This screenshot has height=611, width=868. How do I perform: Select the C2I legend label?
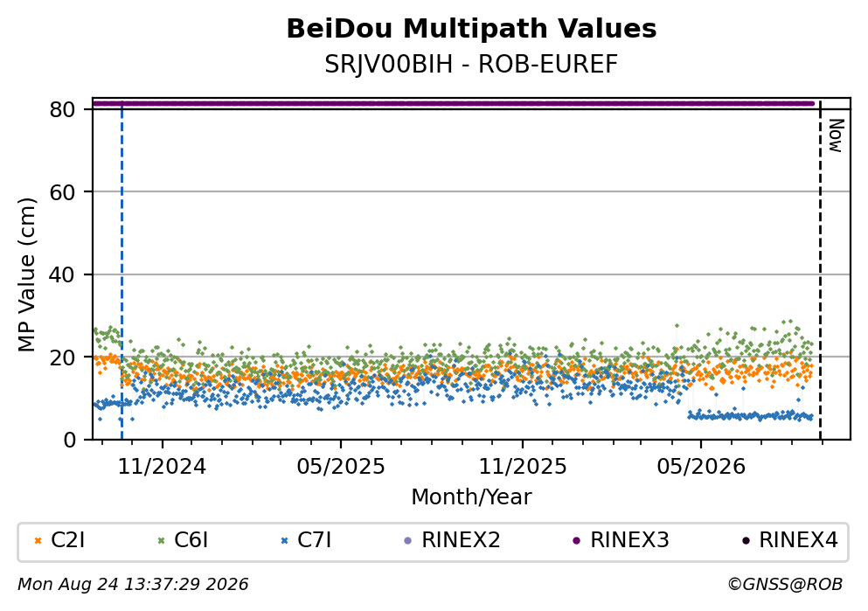(x=67, y=540)
